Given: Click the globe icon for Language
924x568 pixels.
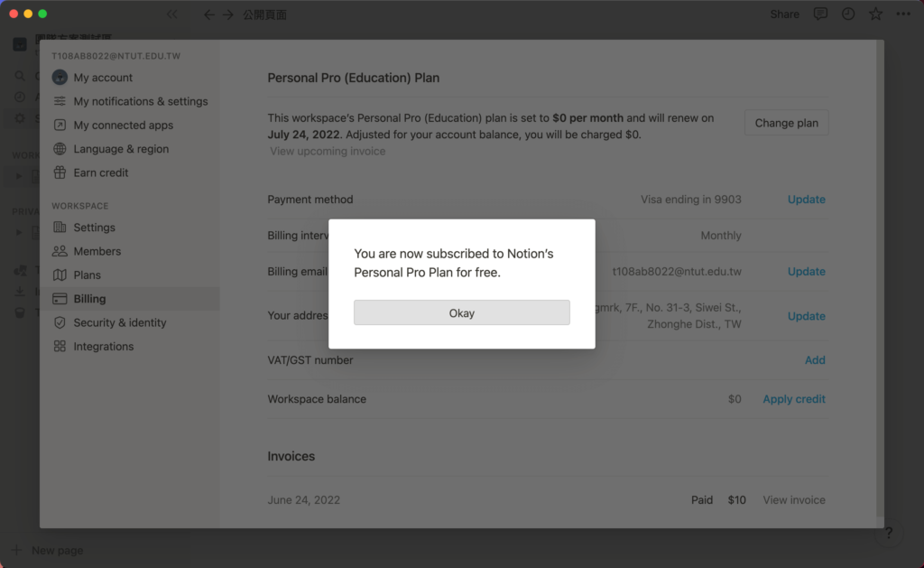Looking at the screenshot, I should point(60,149).
